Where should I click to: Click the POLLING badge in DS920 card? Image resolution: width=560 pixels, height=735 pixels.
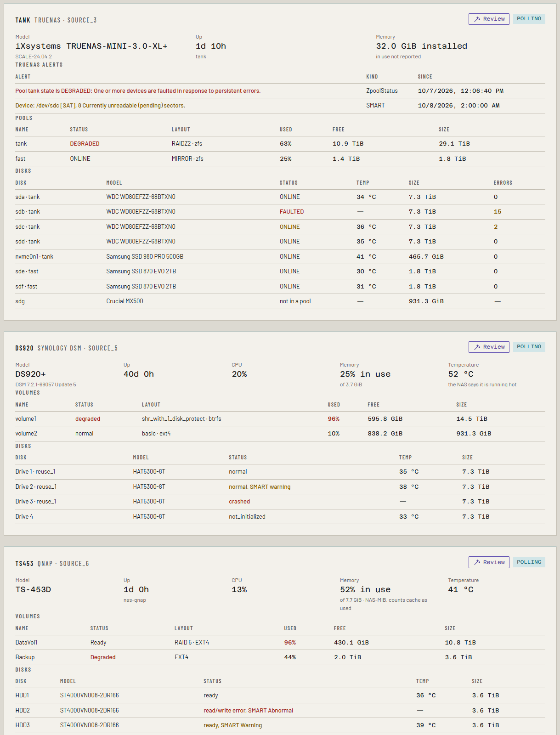(529, 347)
